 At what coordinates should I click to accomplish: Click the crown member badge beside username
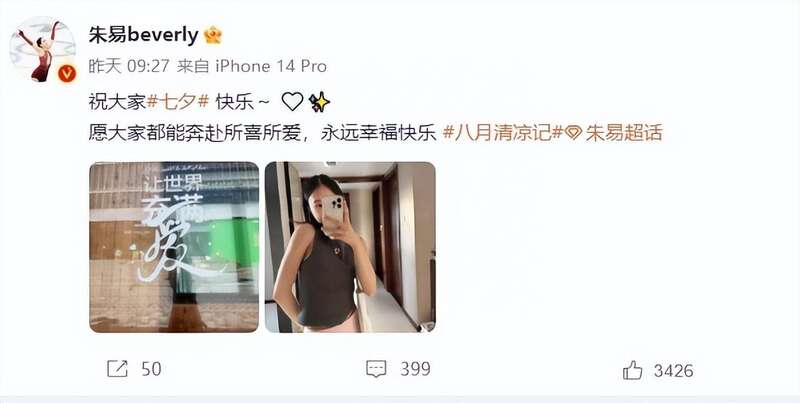(213, 35)
